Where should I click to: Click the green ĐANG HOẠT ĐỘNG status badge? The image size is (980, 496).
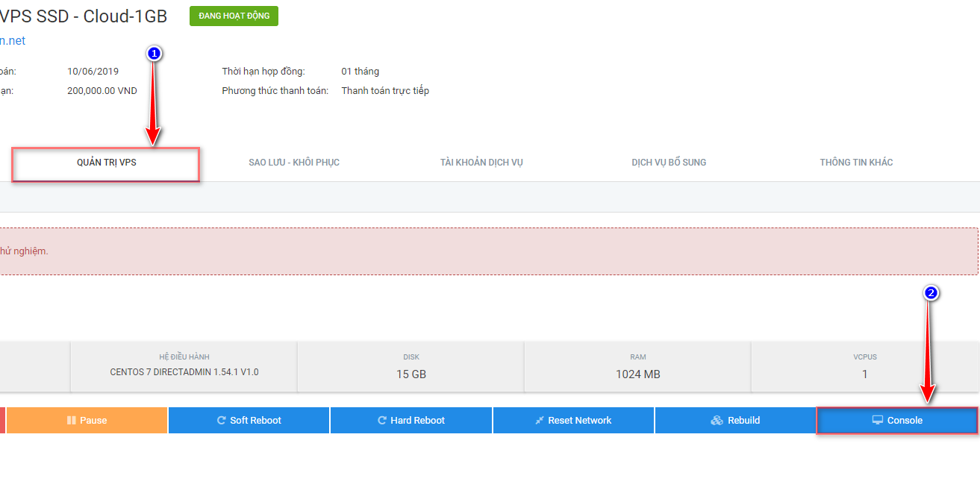pyautogui.click(x=234, y=16)
